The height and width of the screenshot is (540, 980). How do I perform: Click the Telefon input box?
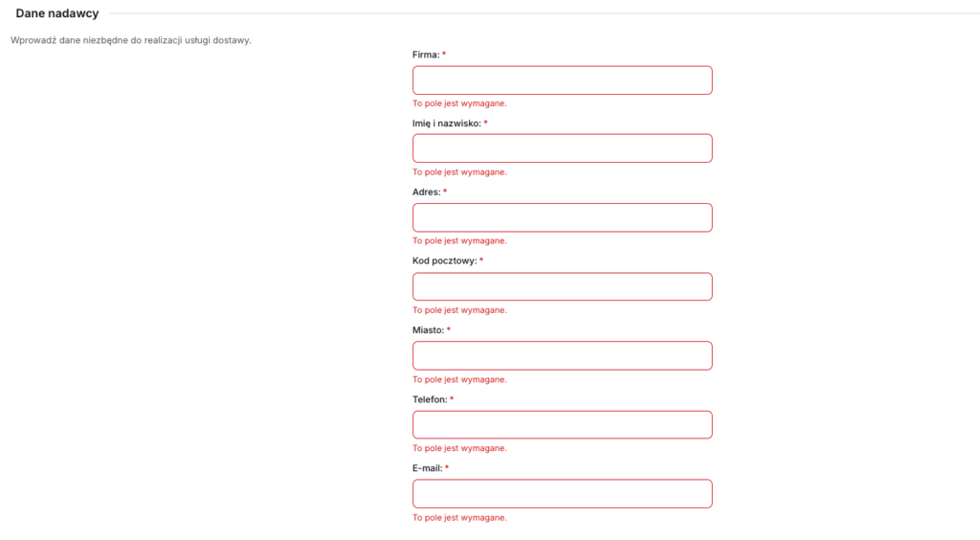click(562, 424)
